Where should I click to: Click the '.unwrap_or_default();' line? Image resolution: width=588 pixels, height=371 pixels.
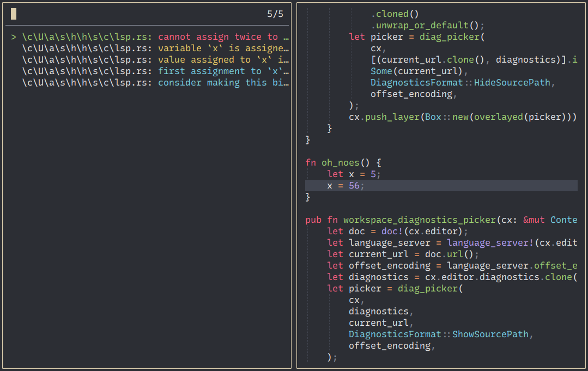click(x=427, y=26)
